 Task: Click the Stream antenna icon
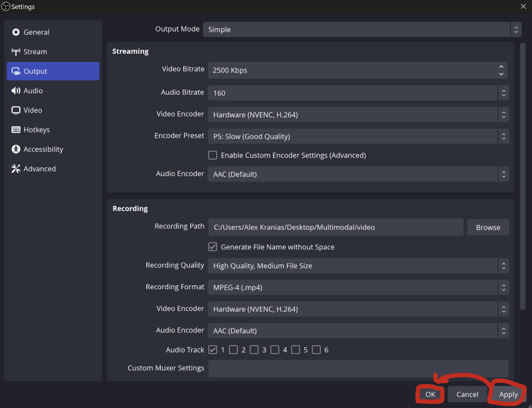(16, 52)
